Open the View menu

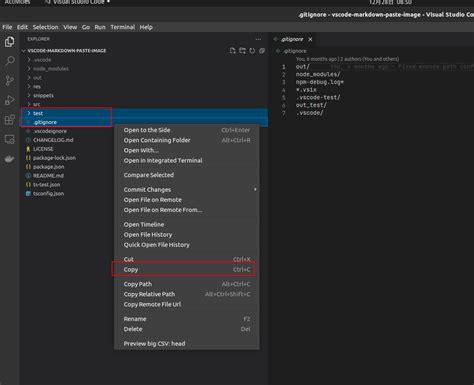[70, 27]
